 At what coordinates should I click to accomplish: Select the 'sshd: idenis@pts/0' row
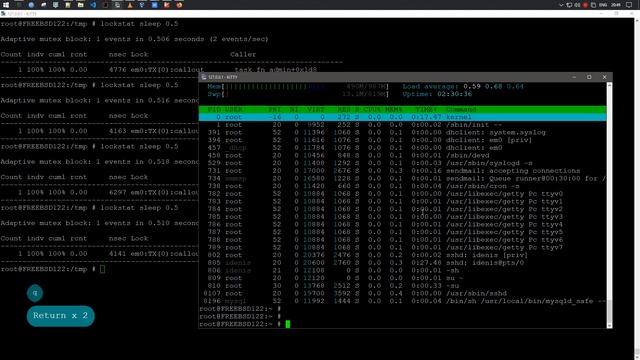(x=402, y=263)
